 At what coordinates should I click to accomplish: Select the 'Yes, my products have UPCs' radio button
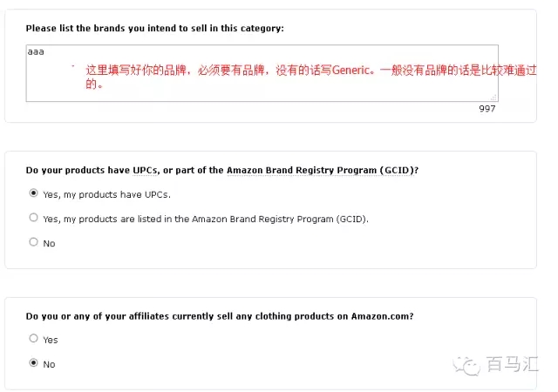[x=34, y=193]
